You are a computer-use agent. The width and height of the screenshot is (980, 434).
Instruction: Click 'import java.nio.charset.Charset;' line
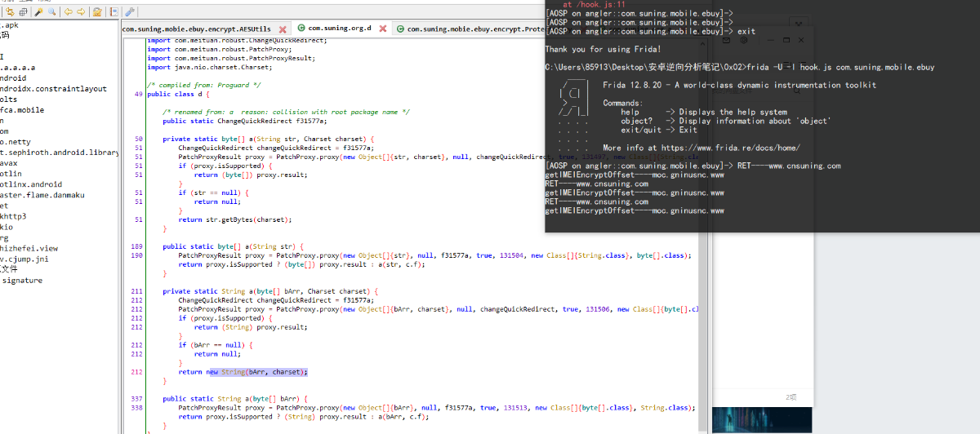pyautogui.click(x=210, y=66)
